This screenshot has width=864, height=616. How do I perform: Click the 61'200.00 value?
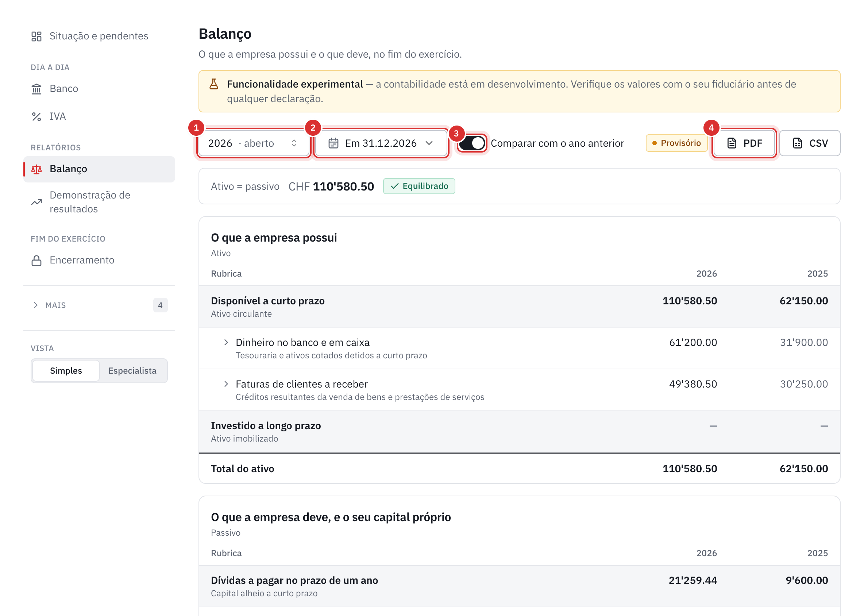(693, 343)
